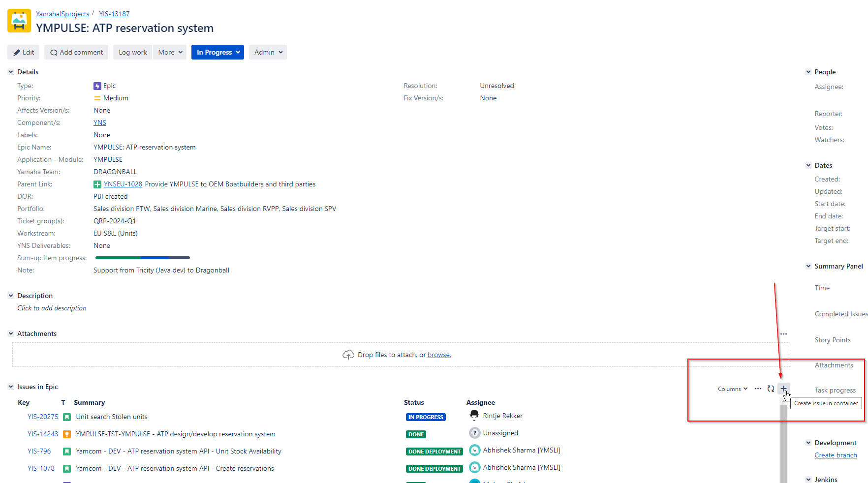Open the YIS-13187 breadcrumb link

114,14
